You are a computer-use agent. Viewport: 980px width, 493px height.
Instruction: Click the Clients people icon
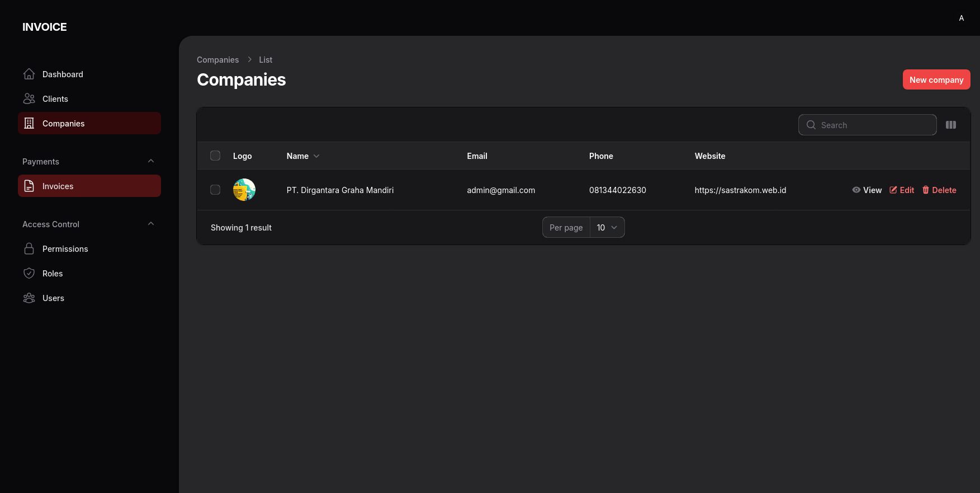click(29, 99)
